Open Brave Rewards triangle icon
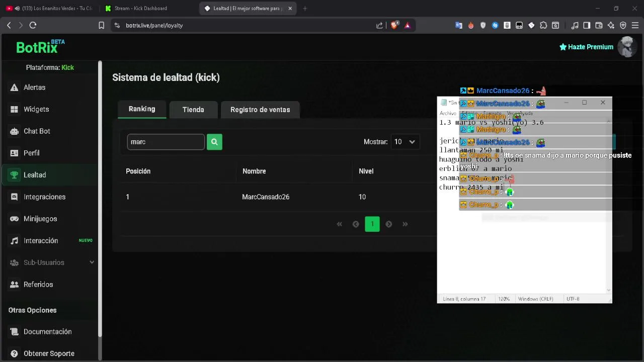This screenshot has width=644, height=362. pyautogui.click(x=407, y=25)
